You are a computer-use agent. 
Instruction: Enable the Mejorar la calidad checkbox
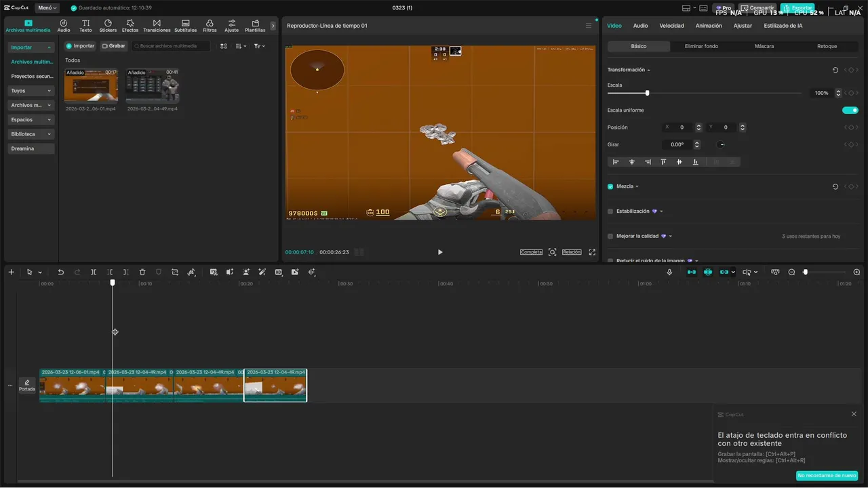click(610, 236)
